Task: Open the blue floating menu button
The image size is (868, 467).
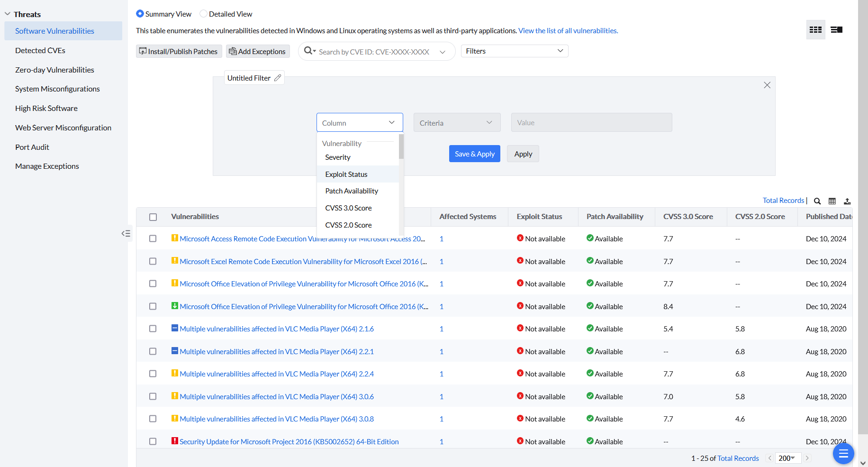Action: pos(843,454)
